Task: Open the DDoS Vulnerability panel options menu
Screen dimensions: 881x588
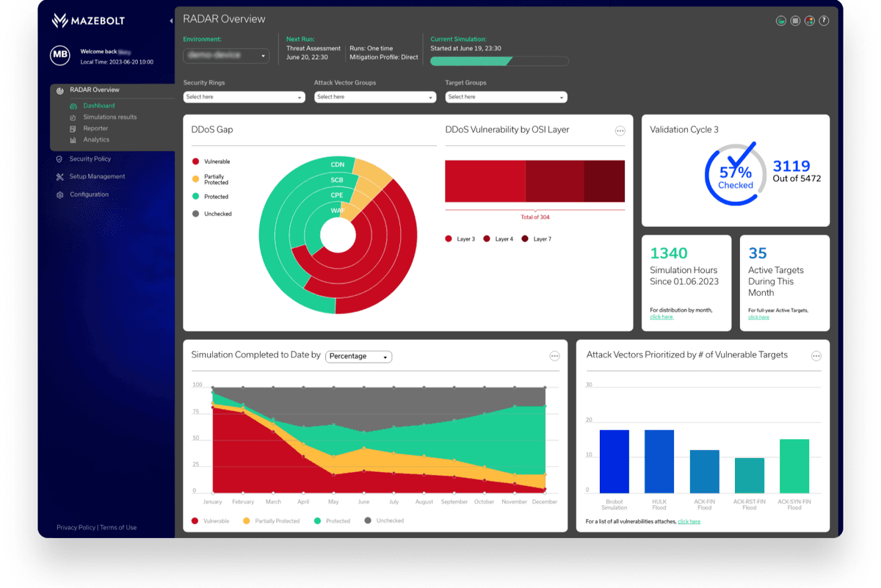Action: pos(620,131)
